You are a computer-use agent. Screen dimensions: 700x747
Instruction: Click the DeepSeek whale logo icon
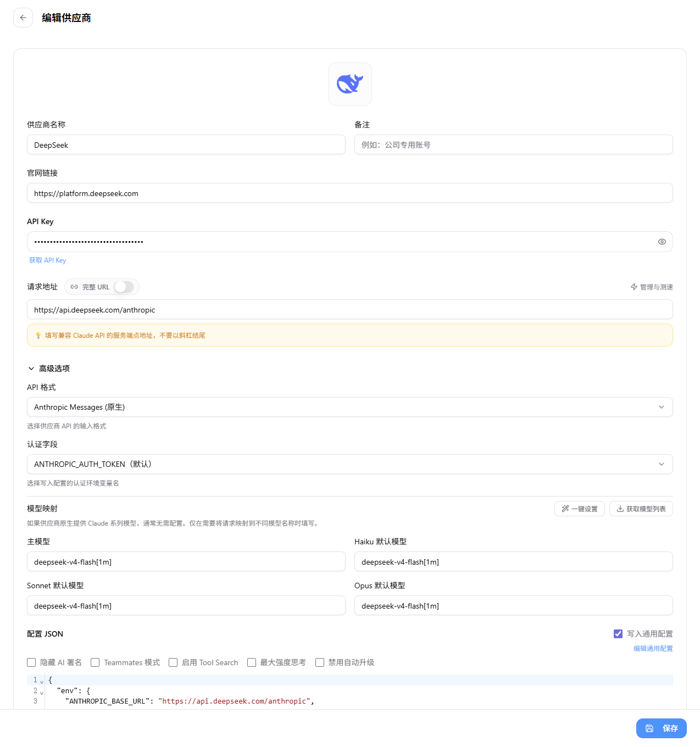point(350,84)
